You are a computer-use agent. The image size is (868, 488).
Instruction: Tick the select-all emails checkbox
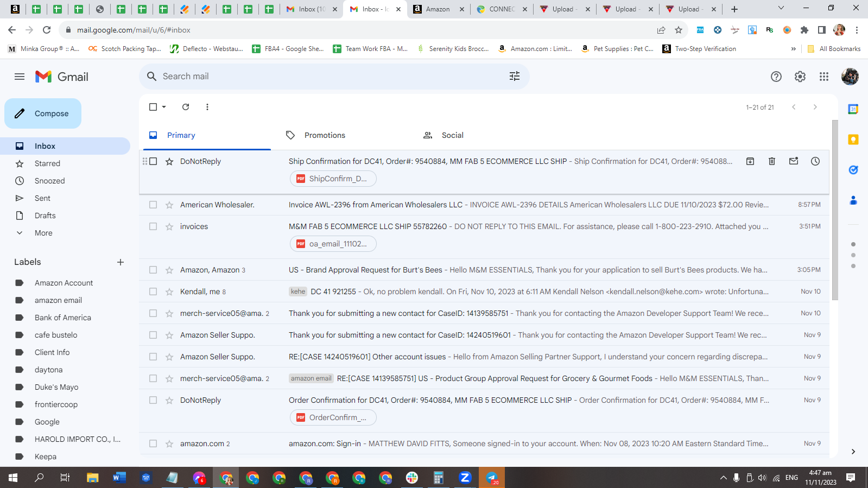click(153, 107)
